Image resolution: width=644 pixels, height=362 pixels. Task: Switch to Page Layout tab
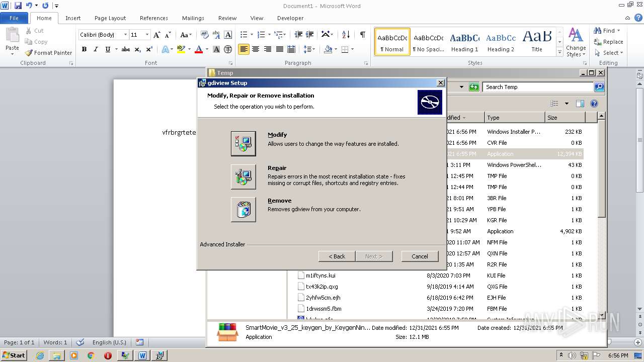tap(110, 18)
